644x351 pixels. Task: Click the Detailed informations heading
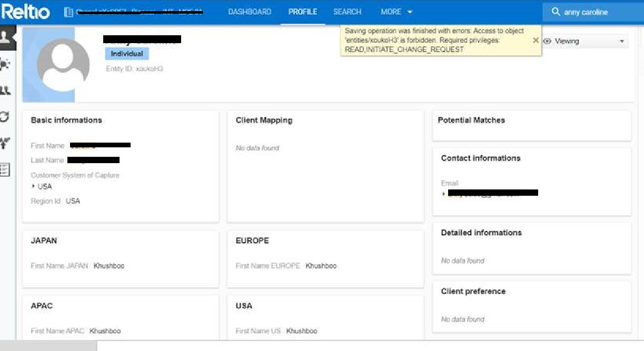pyautogui.click(x=481, y=233)
